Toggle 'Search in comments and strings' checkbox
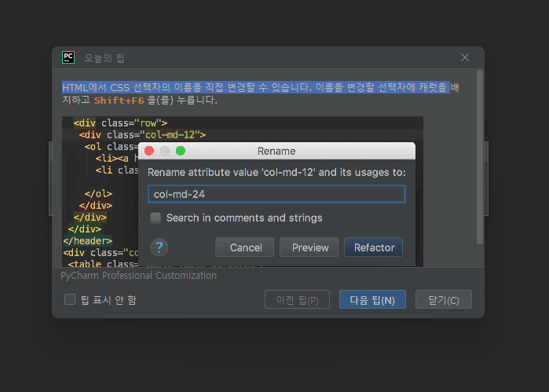549x392 pixels. point(156,218)
